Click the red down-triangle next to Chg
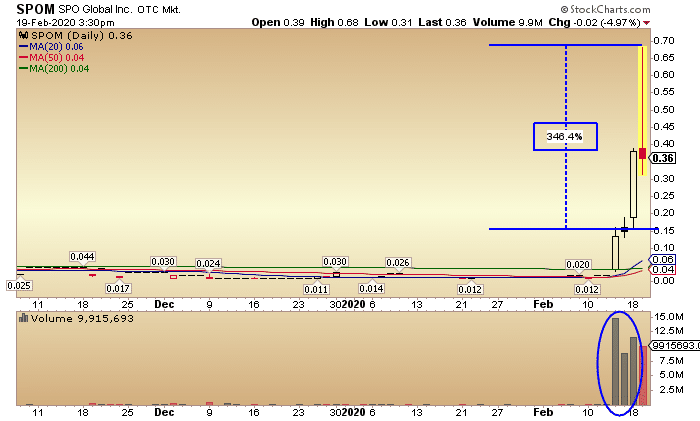Image resolution: width=700 pixels, height=421 pixels. click(x=647, y=23)
